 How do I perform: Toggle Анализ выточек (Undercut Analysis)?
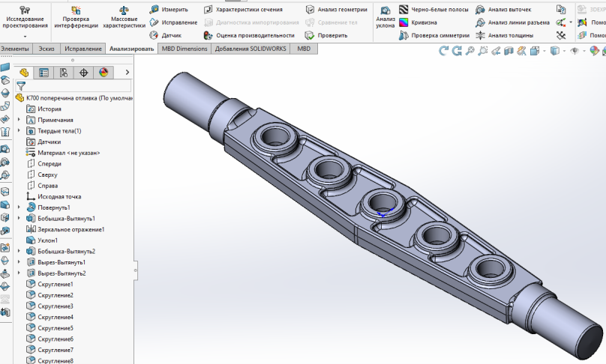502,10
